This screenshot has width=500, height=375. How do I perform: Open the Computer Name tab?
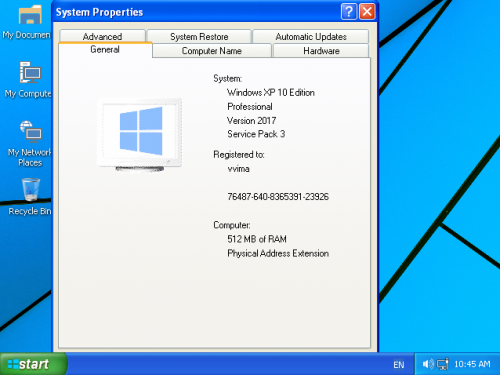tap(212, 51)
